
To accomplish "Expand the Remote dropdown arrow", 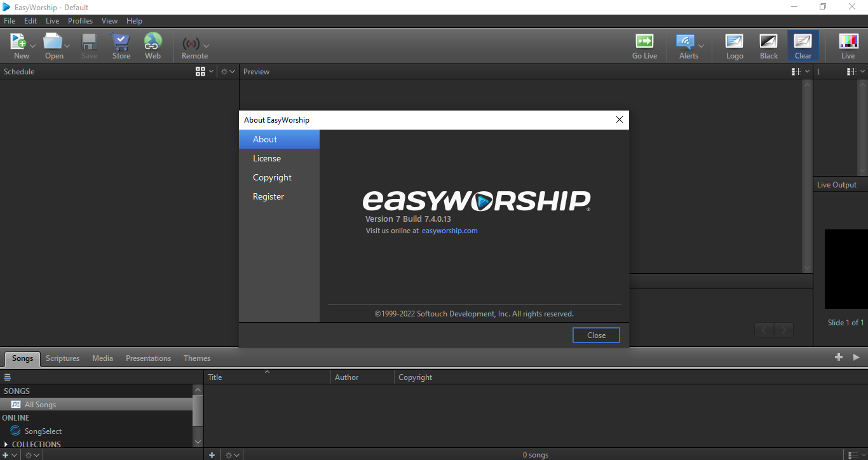I will pyautogui.click(x=206, y=46).
